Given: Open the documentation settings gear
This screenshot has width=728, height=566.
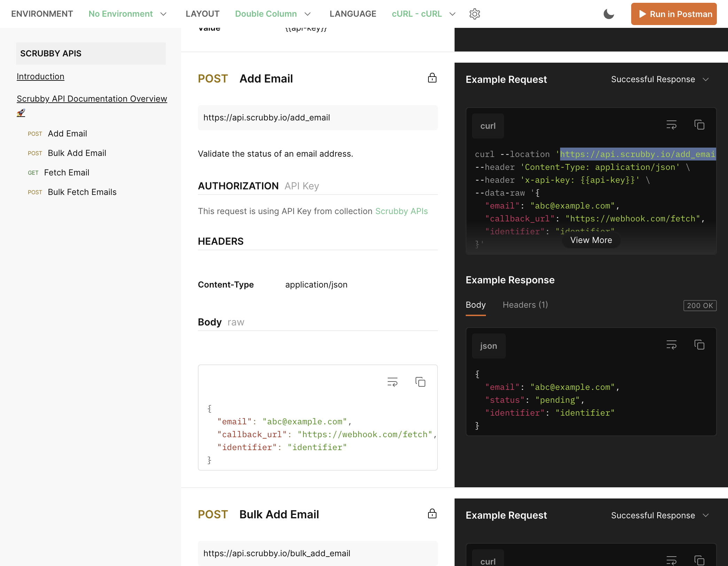Looking at the screenshot, I should point(474,14).
